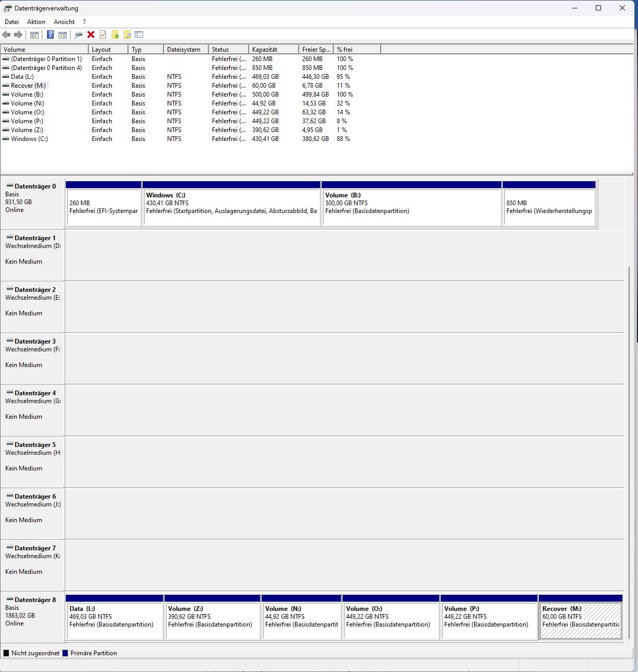This screenshot has width=638, height=672.
Task: Click the drive icon of Data (L:) row
Action: click(6, 77)
